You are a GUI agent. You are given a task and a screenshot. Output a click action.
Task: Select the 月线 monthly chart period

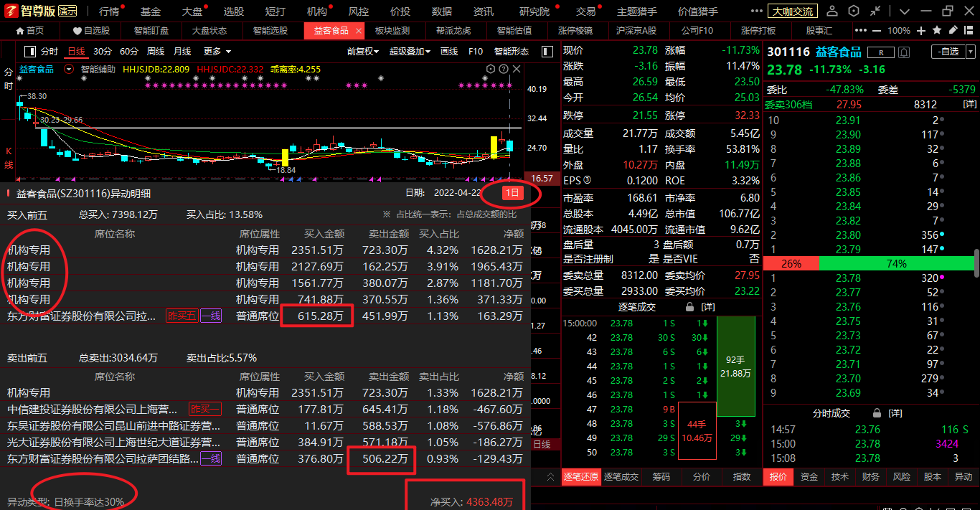182,52
